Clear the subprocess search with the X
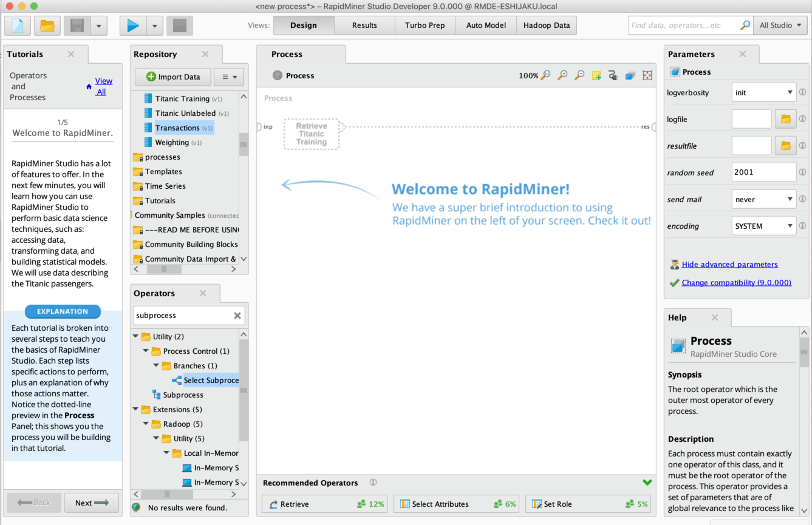Image resolution: width=812 pixels, height=525 pixels. tap(236, 315)
